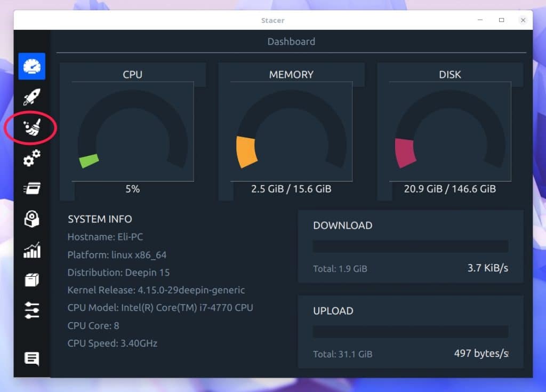Click the UPLOAD heading
The height and width of the screenshot is (392, 546).
tap(333, 311)
